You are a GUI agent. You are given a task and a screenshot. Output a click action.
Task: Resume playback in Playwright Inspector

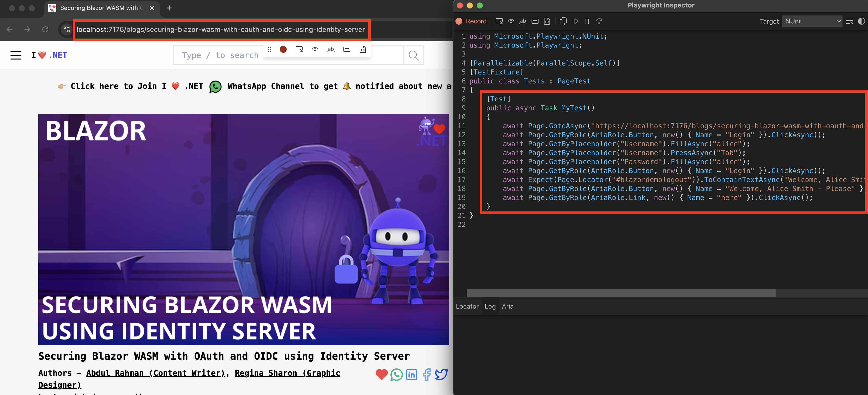pos(576,21)
